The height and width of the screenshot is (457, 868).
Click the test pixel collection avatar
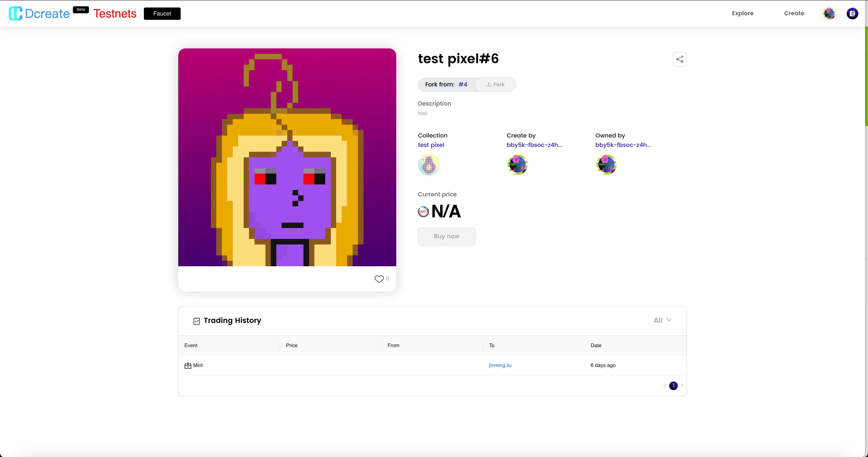[429, 165]
